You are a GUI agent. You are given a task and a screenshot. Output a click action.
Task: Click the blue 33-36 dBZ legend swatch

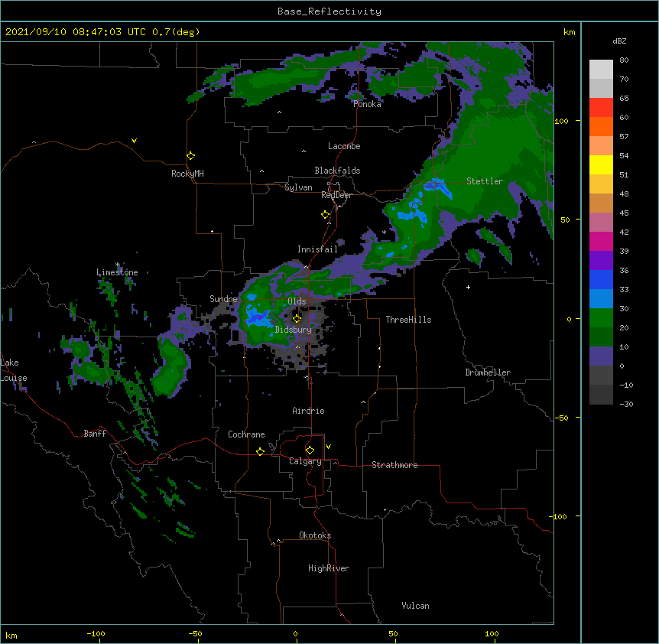601,279
